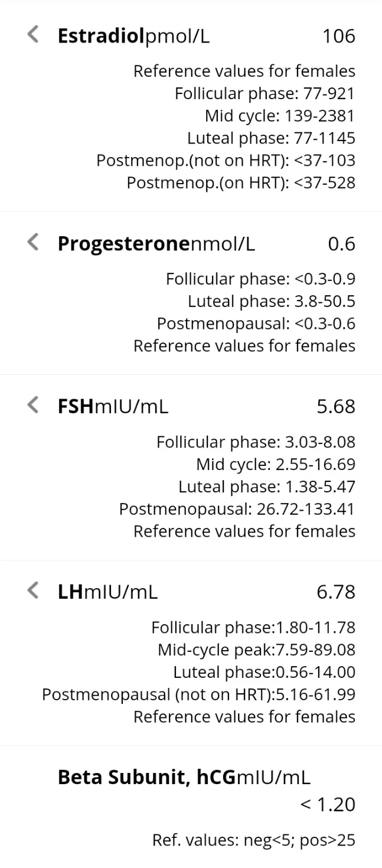Collapse the Progesterone result chevron
This screenshot has width=382, height=868.
pos(34,242)
